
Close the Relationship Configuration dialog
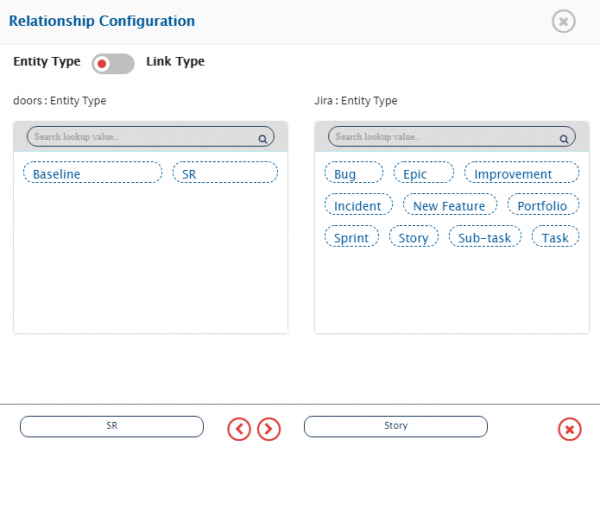tap(563, 21)
